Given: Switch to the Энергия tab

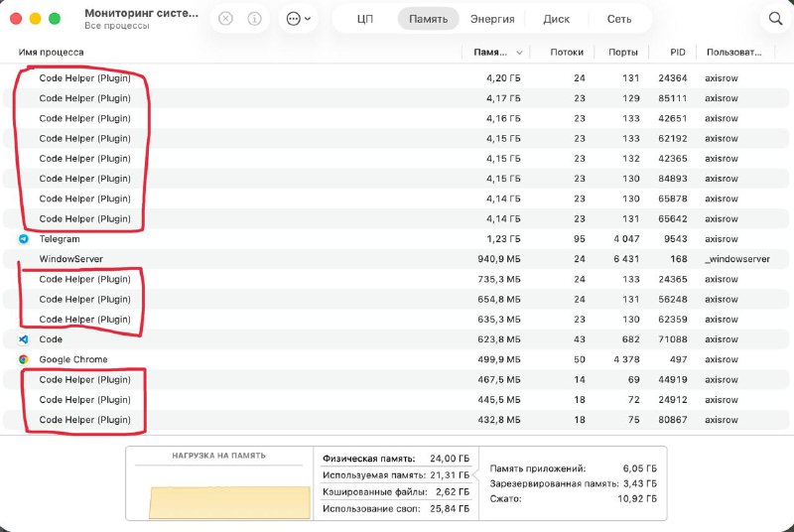Looking at the screenshot, I should tap(492, 19).
